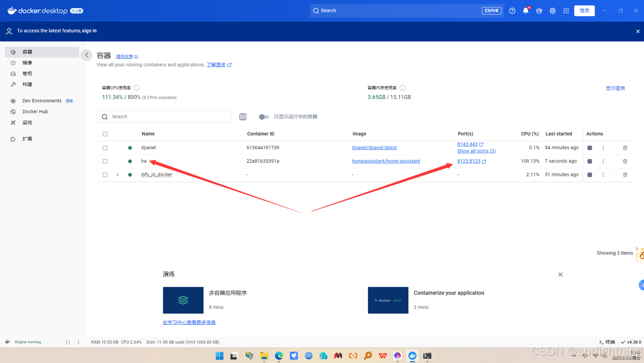644x363 pixels.
Task: Click the containers Search field
Action: click(x=164, y=117)
